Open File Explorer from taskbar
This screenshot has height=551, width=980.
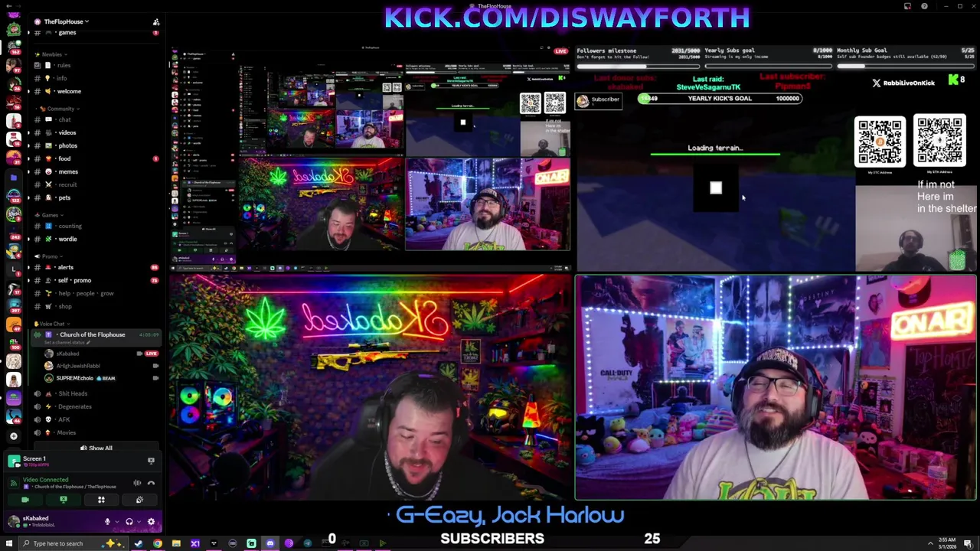pos(176,543)
